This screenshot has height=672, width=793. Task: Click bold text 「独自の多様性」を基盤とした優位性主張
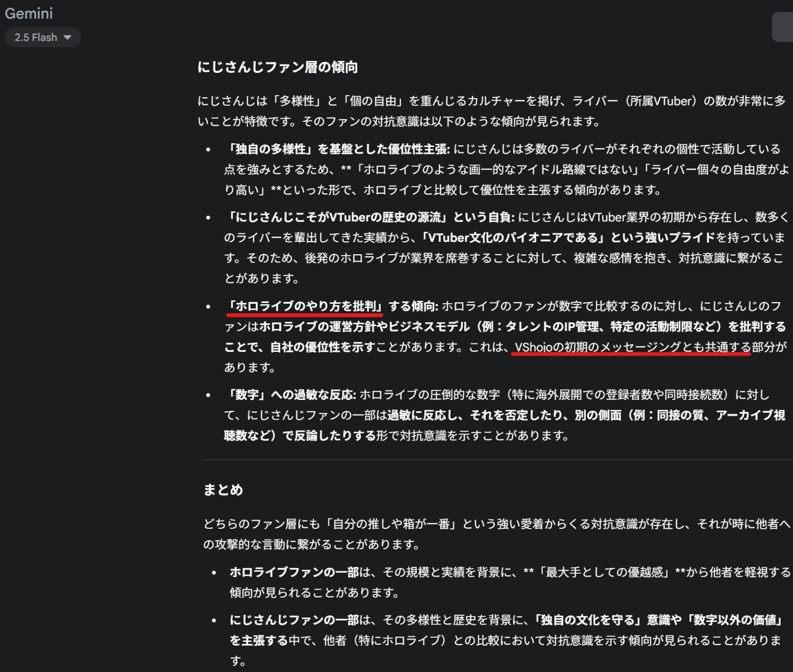pos(337,149)
